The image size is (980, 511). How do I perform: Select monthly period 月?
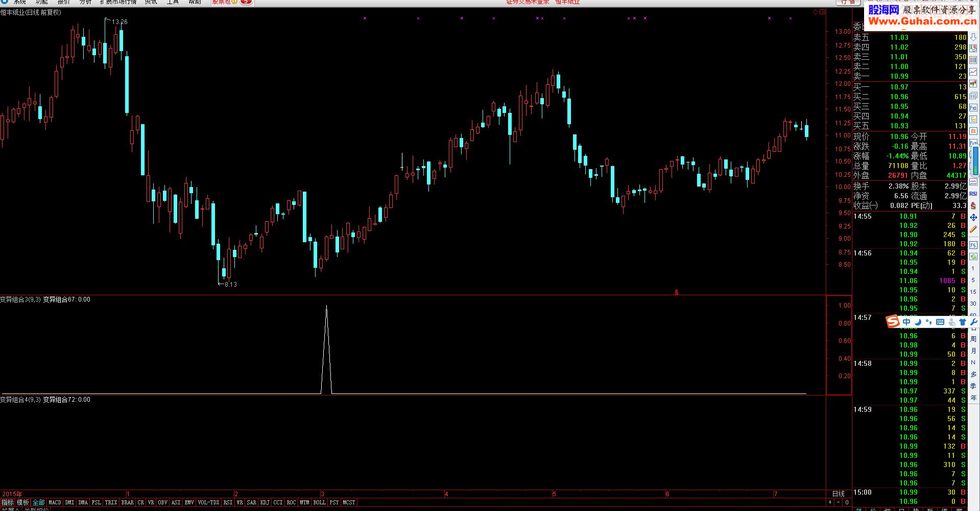(973, 351)
